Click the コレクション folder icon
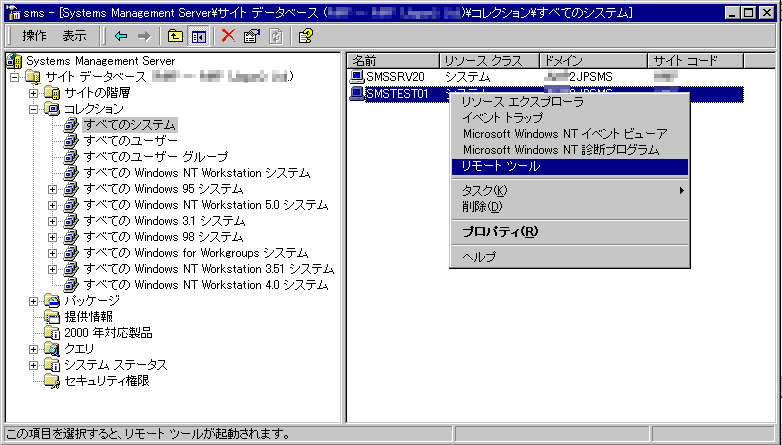The image size is (782, 445). (x=52, y=109)
